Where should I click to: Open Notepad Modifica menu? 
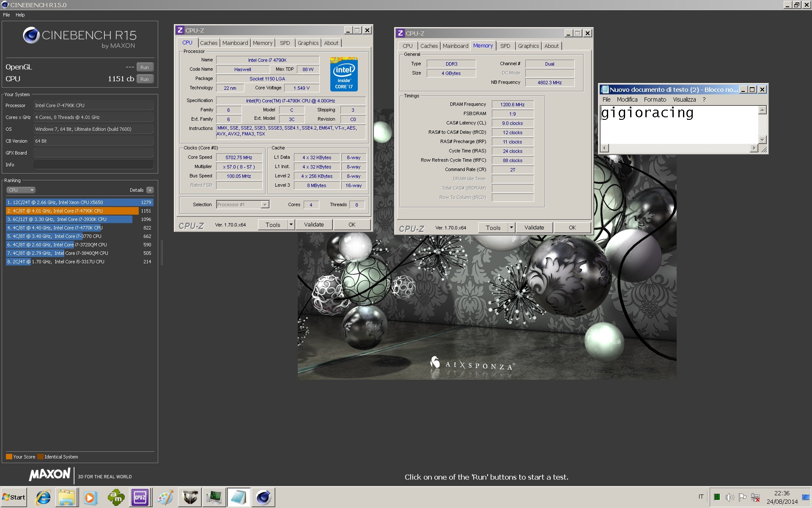(627, 99)
